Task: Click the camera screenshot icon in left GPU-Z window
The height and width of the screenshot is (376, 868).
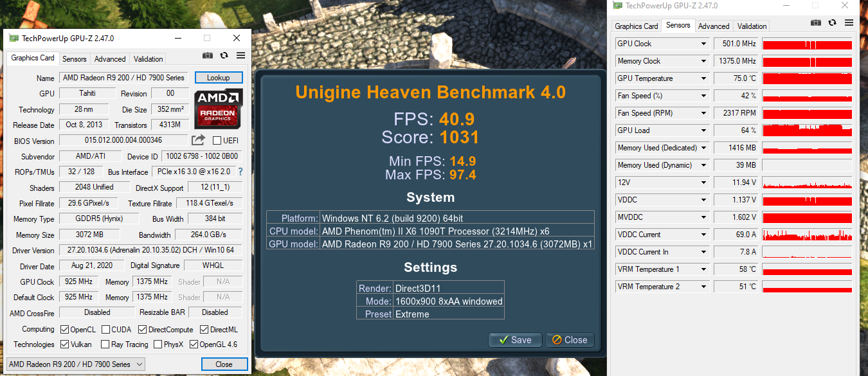Action: tap(208, 57)
